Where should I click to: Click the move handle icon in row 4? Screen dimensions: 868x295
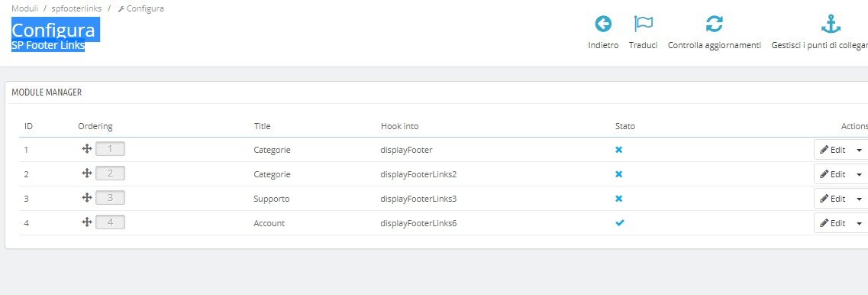pyautogui.click(x=87, y=222)
